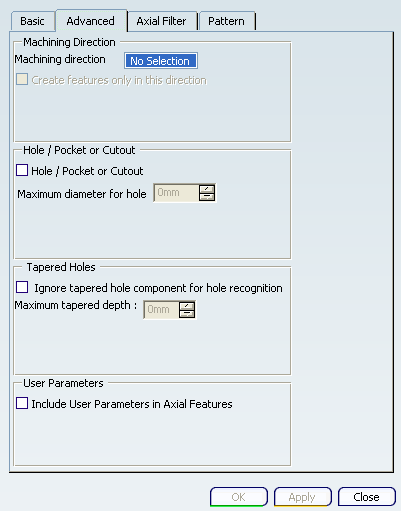Decrease maximum hole diameter with down arrow
Viewport: 401px width, 511px height.
(207, 197)
